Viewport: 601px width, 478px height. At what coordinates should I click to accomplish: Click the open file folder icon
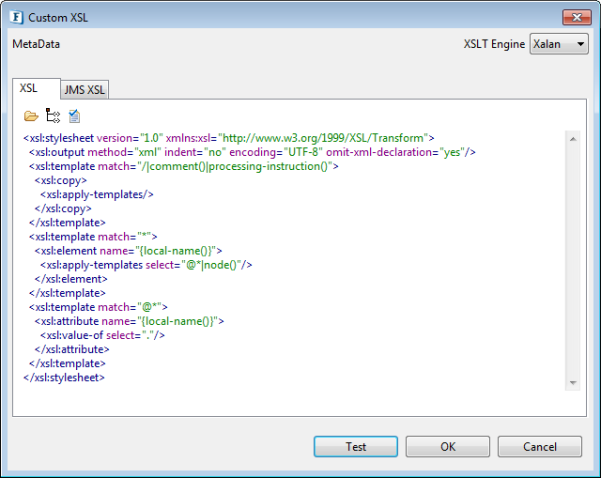(30, 116)
